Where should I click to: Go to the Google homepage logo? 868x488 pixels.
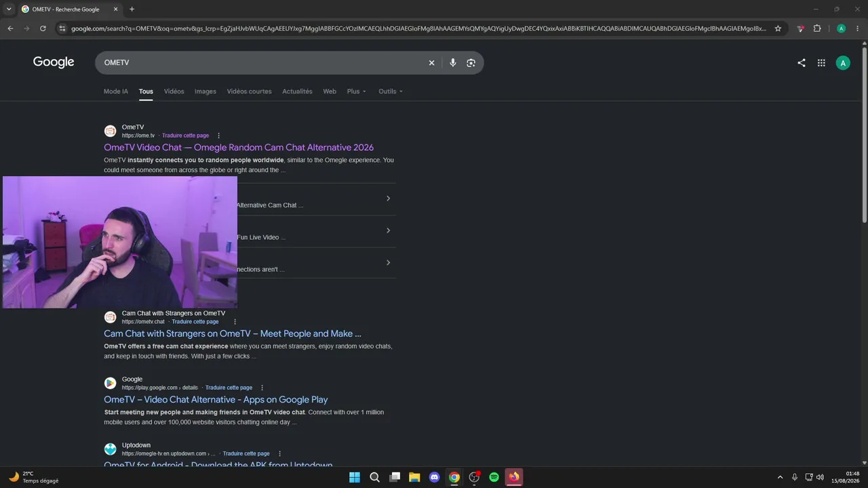[54, 62]
